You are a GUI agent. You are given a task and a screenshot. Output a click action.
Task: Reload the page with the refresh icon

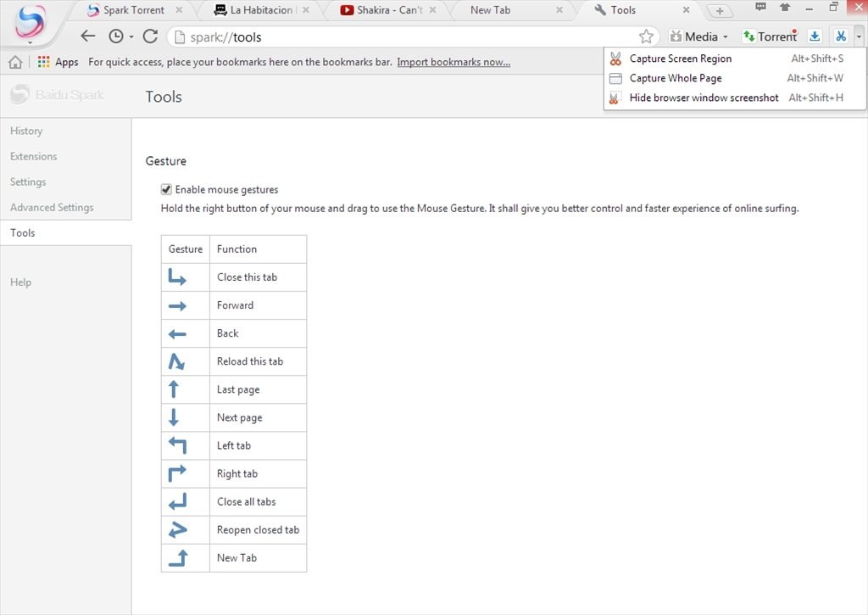coord(150,36)
